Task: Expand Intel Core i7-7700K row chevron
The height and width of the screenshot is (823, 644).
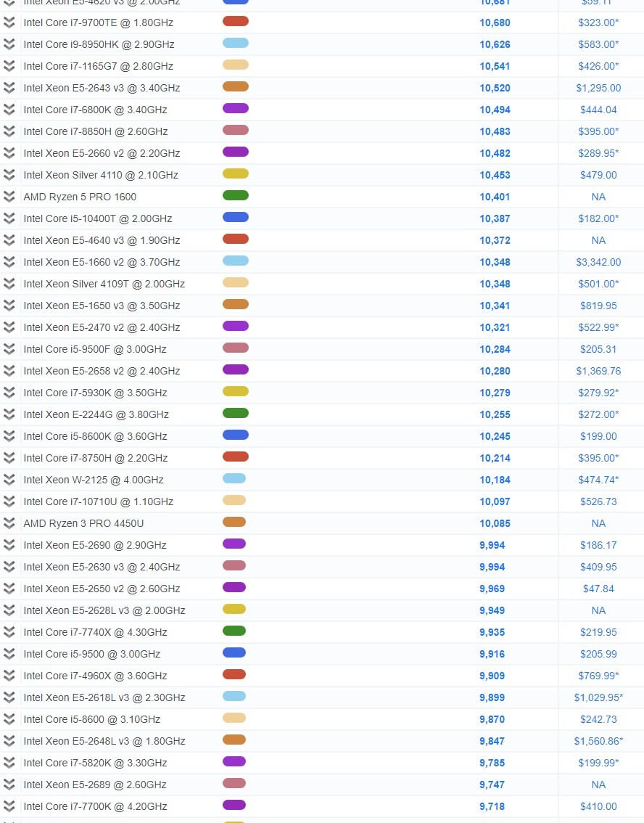Action: point(9,806)
